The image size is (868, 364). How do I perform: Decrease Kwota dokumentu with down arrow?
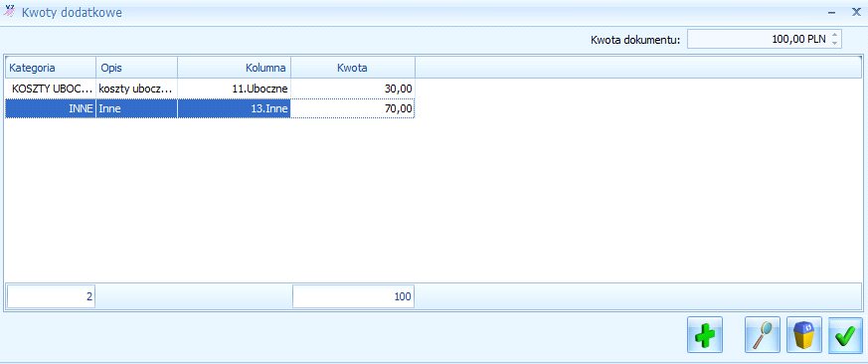(835, 43)
